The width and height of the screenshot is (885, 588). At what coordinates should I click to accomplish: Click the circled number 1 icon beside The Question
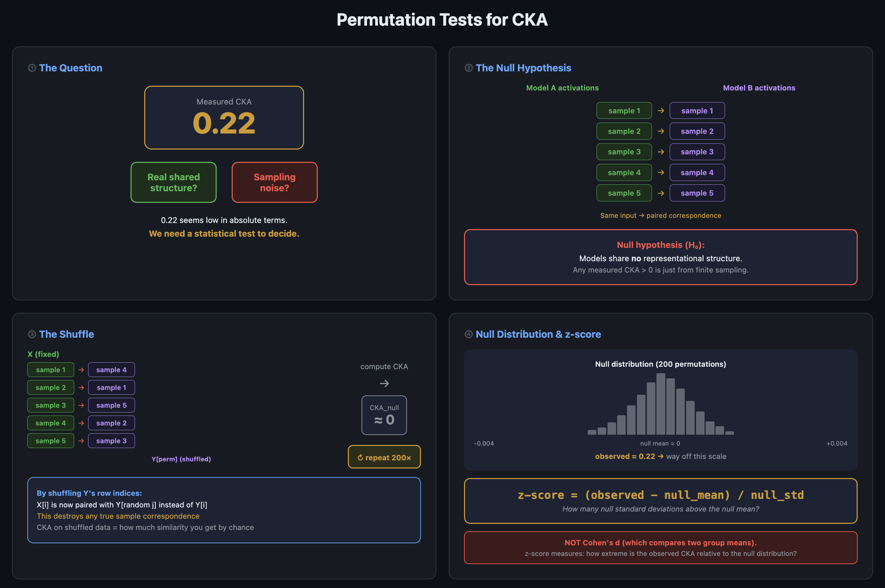tap(32, 68)
